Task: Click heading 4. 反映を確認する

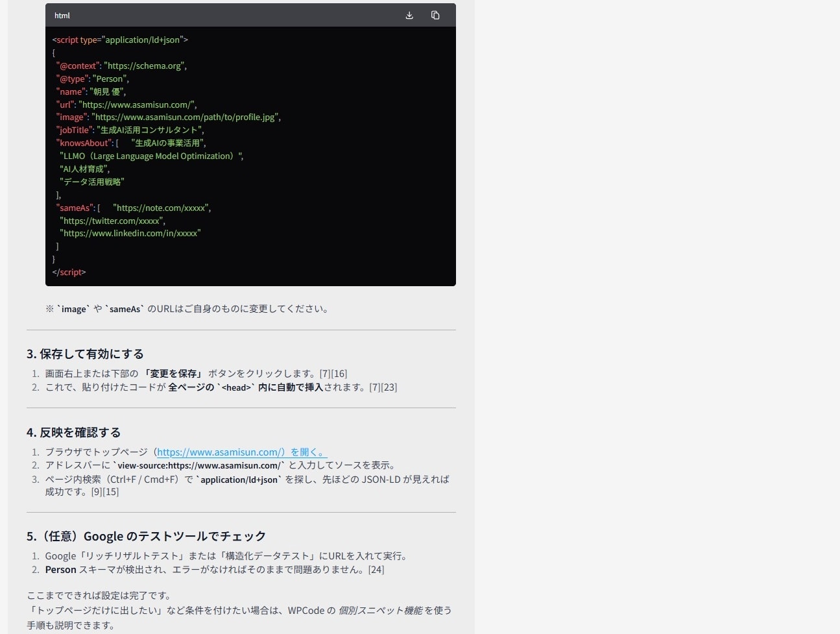Action: point(74,432)
